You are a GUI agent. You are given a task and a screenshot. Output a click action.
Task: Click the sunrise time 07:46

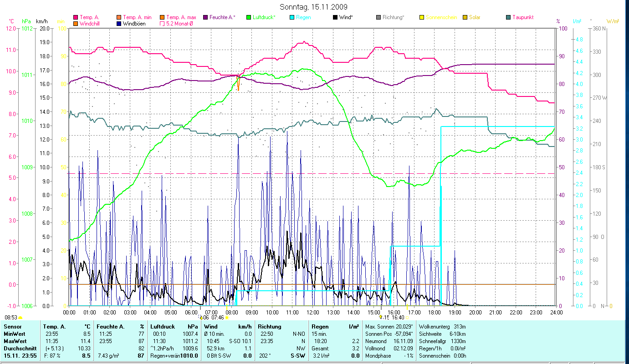click(x=218, y=318)
